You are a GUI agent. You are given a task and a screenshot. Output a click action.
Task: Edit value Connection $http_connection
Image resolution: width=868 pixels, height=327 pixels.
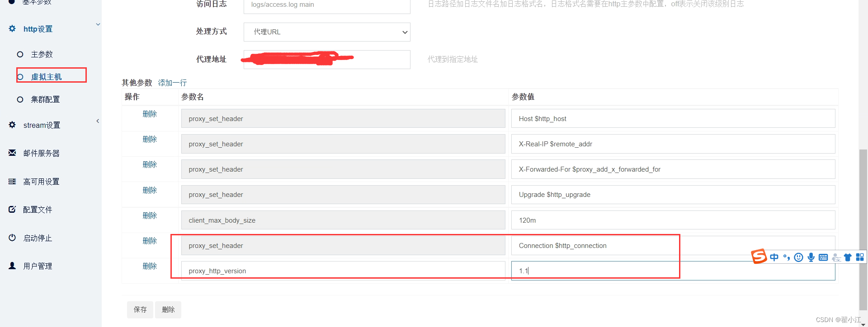[673, 245]
